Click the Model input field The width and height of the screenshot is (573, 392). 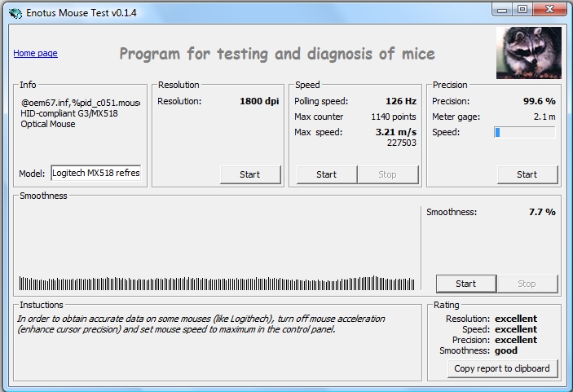95,173
